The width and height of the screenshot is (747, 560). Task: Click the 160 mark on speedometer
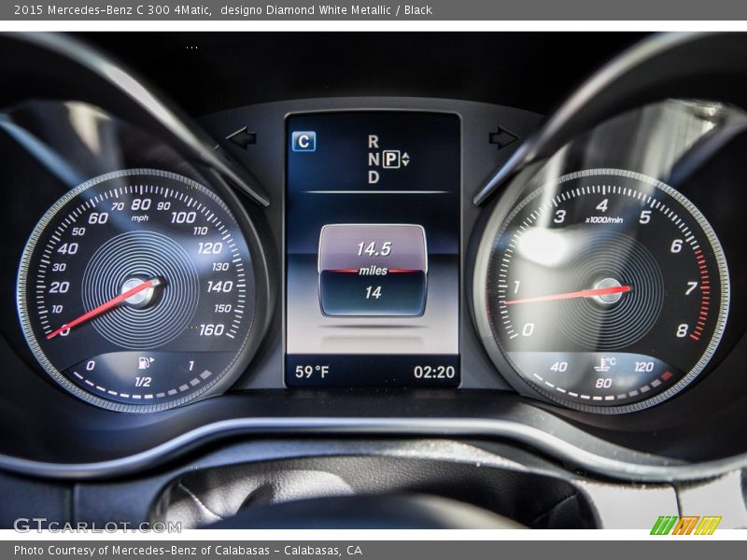pyautogui.click(x=212, y=329)
